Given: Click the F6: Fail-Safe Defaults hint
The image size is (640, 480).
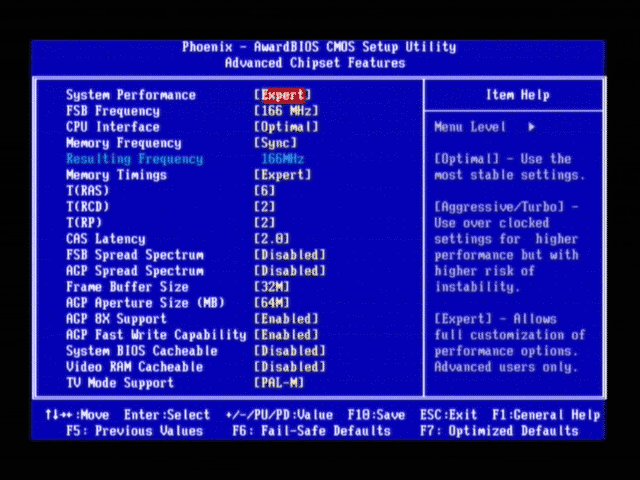Looking at the screenshot, I should tap(311, 431).
